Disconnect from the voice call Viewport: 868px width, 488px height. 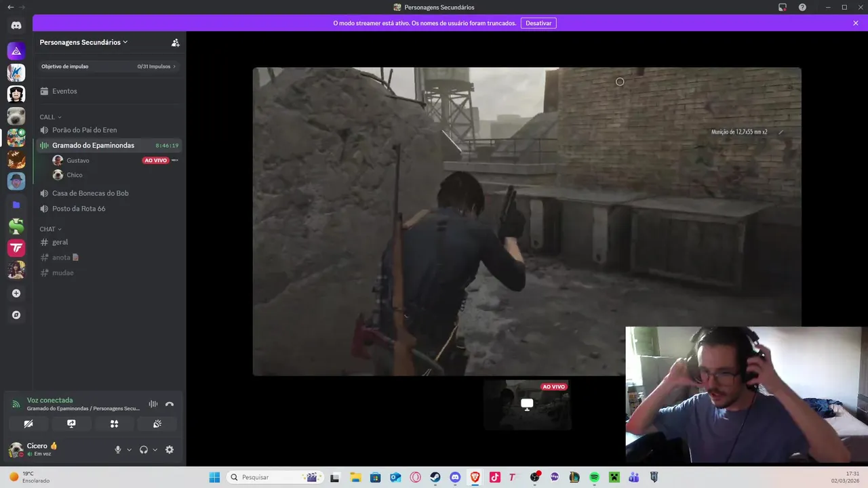coord(170,404)
